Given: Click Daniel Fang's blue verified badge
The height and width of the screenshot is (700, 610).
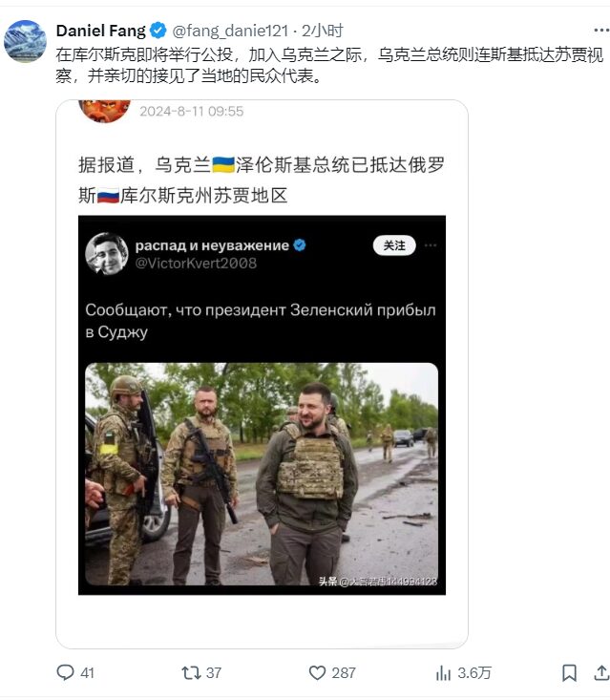Looking at the screenshot, I should [x=158, y=31].
